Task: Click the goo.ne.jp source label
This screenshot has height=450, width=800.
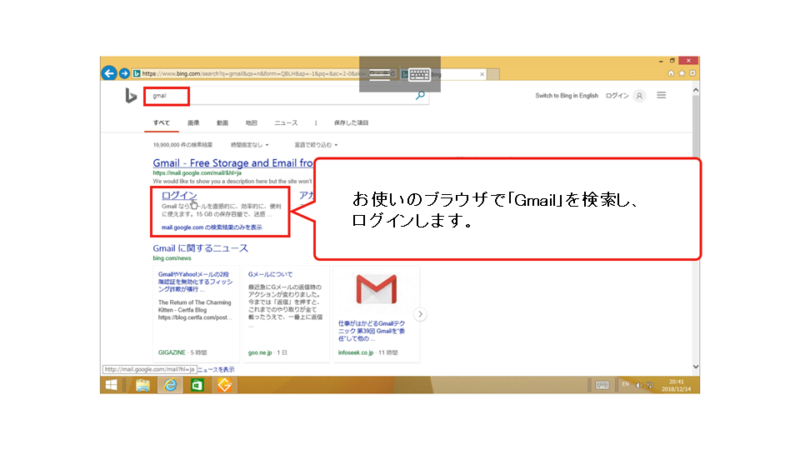Action: [x=260, y=353]
